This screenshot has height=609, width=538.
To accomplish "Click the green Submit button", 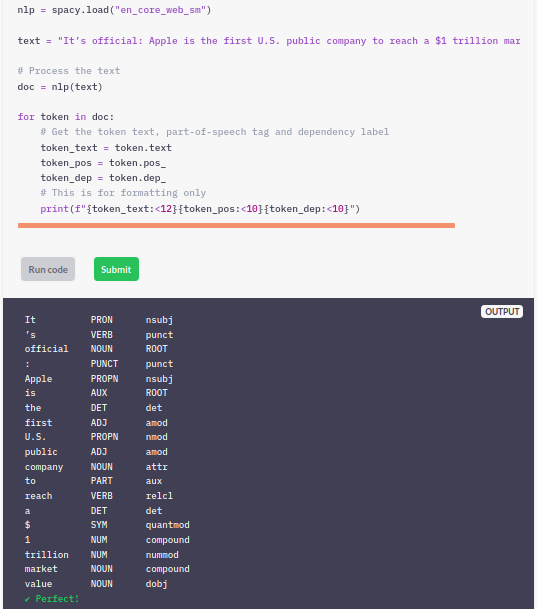I will coord(116,269).
